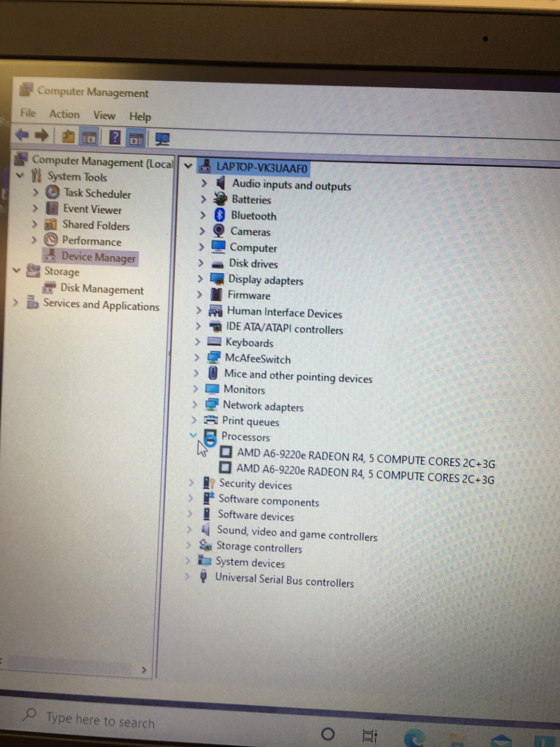This screenshot has height=747, width=560.
Task: Click the Help question mark toolbar icon
Action: coord(114,138)
